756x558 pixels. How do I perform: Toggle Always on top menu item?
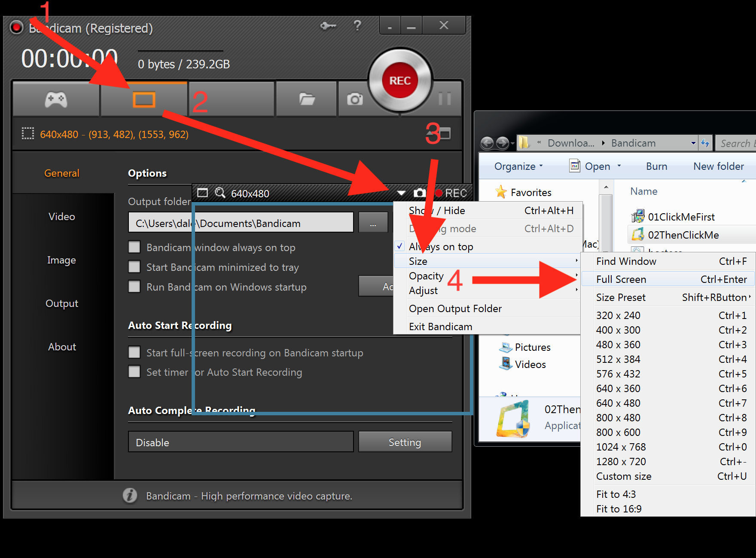(x=487, y=247)
